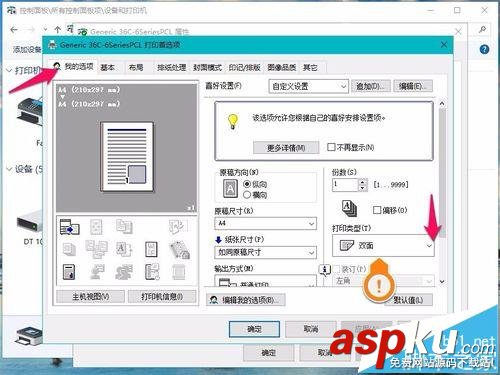Open the 打印类型 双面 dropdown

coord(383,246)
